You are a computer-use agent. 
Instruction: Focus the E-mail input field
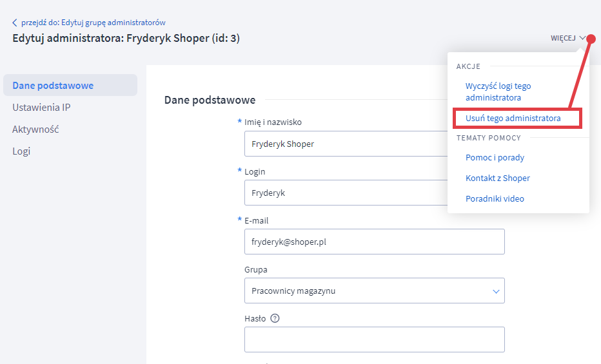[375, 242]
